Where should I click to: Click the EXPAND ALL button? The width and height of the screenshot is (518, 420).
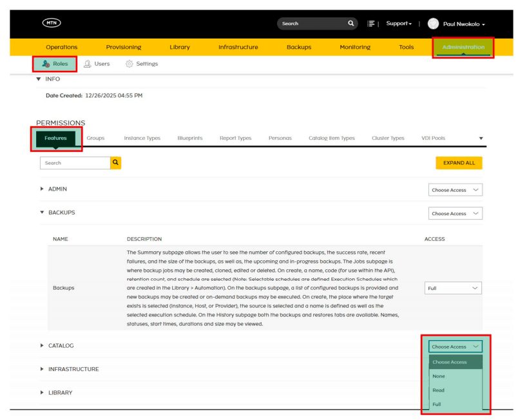point(459,163)
